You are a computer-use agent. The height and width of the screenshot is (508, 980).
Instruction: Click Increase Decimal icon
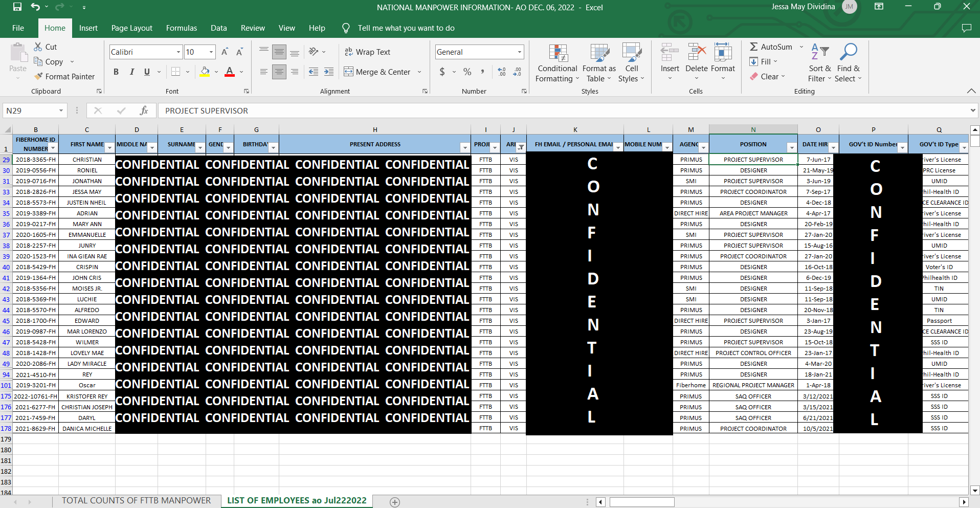click(x=502, y=72)
